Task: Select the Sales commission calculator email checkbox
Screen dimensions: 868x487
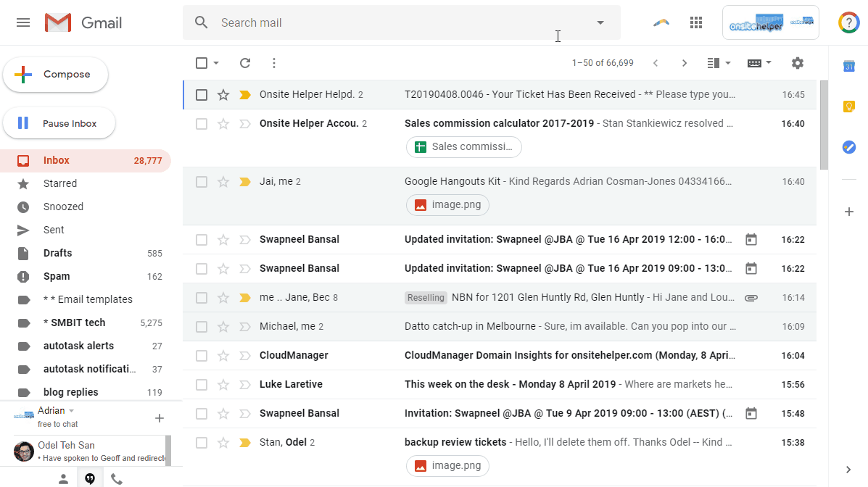Action: pyautogui.click(x=202, y=123)
